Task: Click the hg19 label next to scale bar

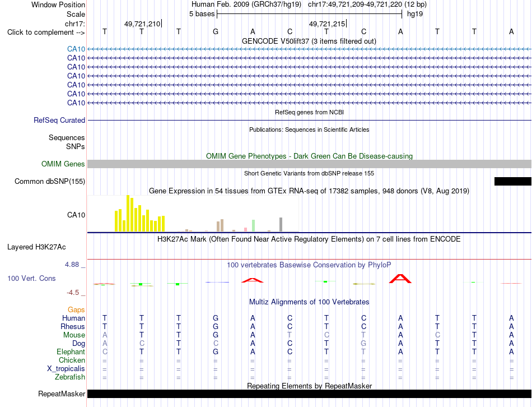Action: pos(414,14)
